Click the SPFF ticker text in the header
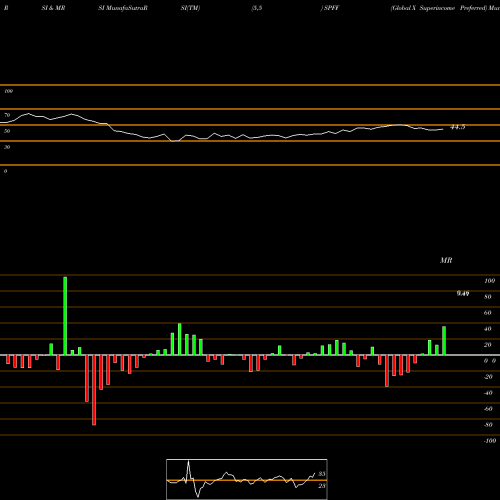The image size is (500, 500). click(331, 8)
